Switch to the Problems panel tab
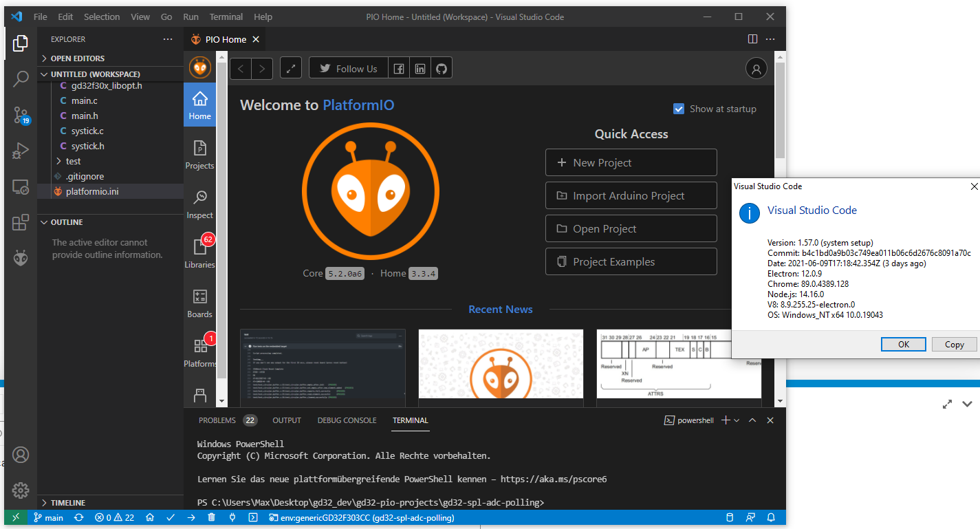Image resolution: width=980 pixels, height=529 pixels. pos(227,420)
